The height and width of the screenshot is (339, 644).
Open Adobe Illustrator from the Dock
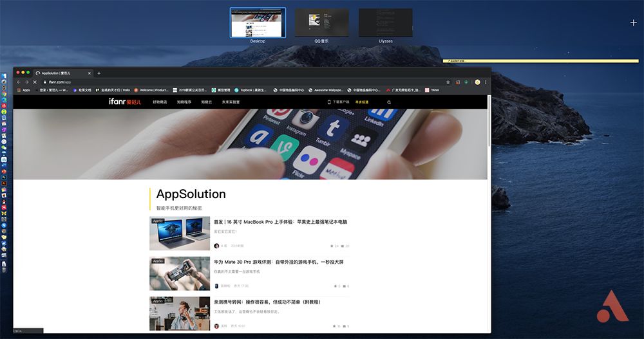click(x=4, y=183)
